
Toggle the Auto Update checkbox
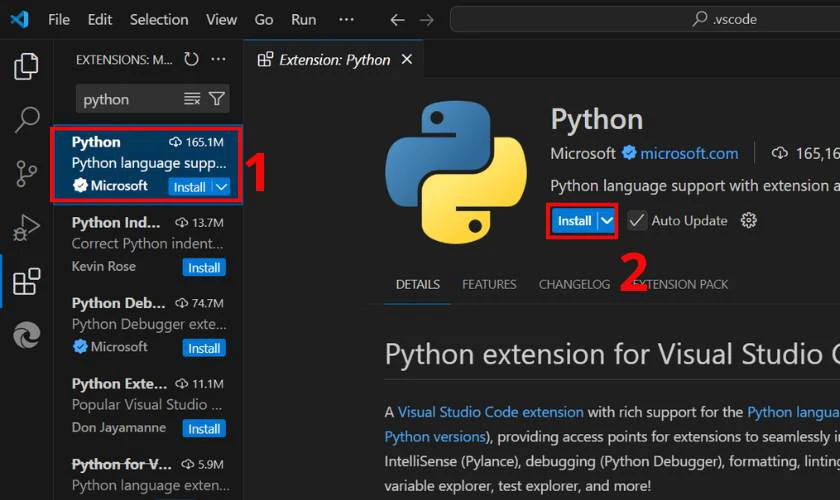(x=636, y=220)
